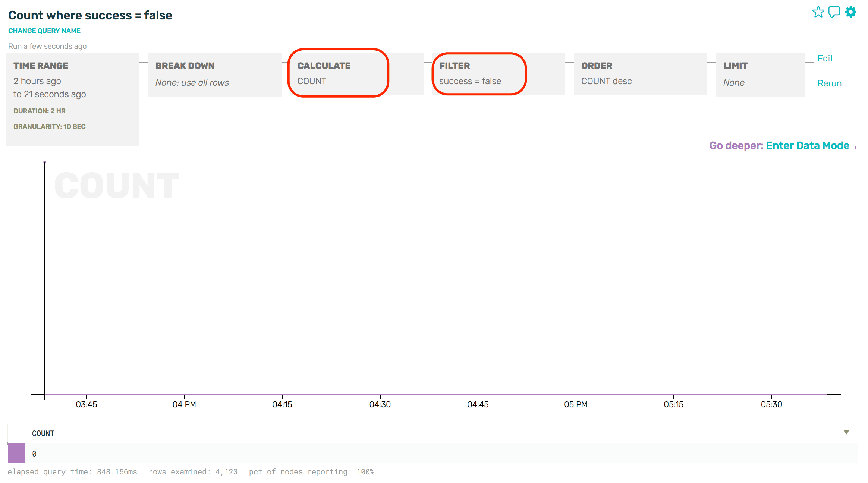The image size is (868, 483).
Task: Open the FILTER clause showing success = false
Action: [479, 73]
